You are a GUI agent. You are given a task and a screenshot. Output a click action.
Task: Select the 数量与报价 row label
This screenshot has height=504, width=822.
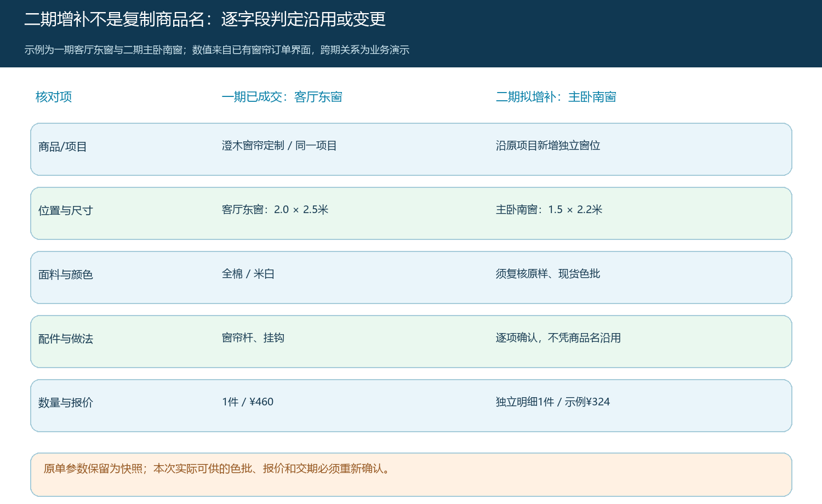(x=66, y=403)
